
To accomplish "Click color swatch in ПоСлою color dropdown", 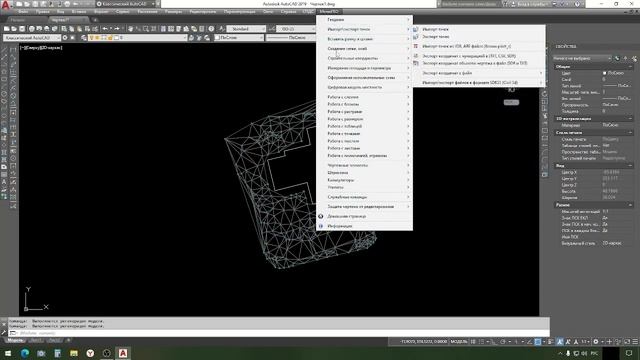I will pyautogui.click(x=218, y=38).
